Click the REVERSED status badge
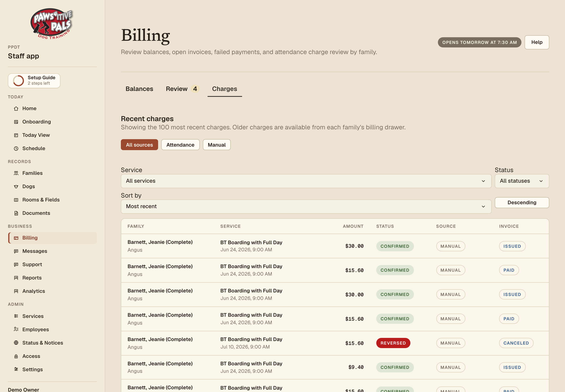This screenshot has width=565, height=392. (x=393, y=343)
